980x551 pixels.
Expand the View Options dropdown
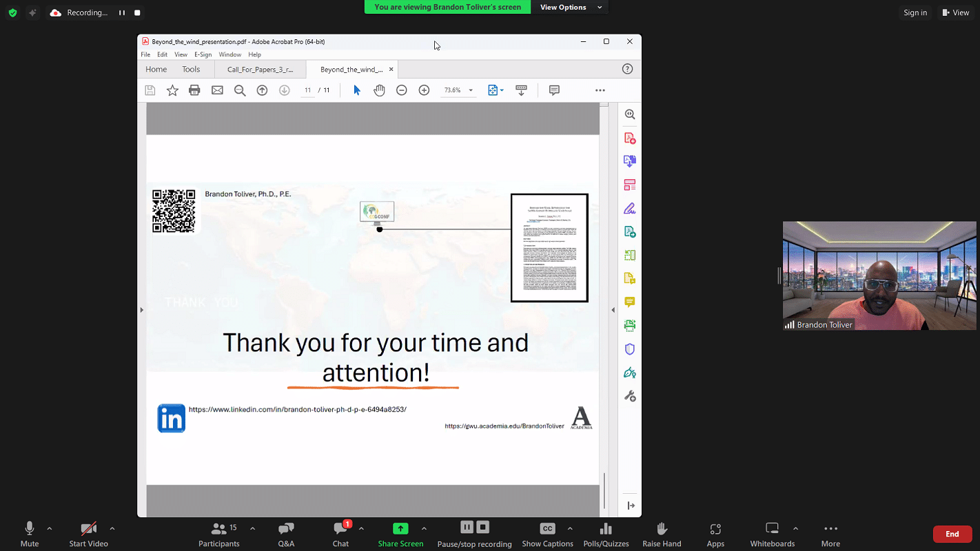coord(570,7)
